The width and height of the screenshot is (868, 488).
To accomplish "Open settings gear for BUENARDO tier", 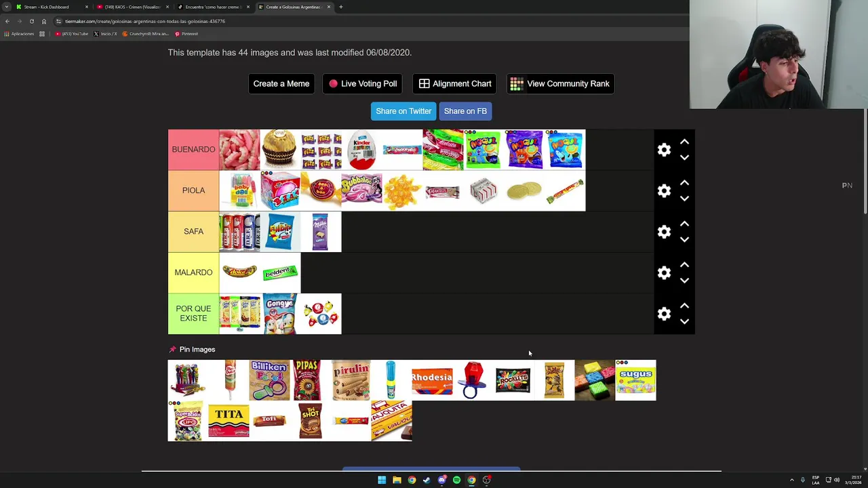I will (x=664, y=149).
